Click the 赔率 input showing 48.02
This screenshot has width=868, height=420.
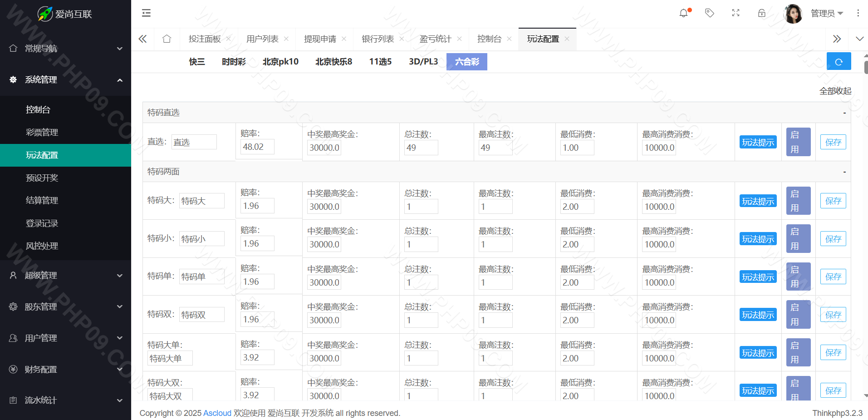(257, 147)
